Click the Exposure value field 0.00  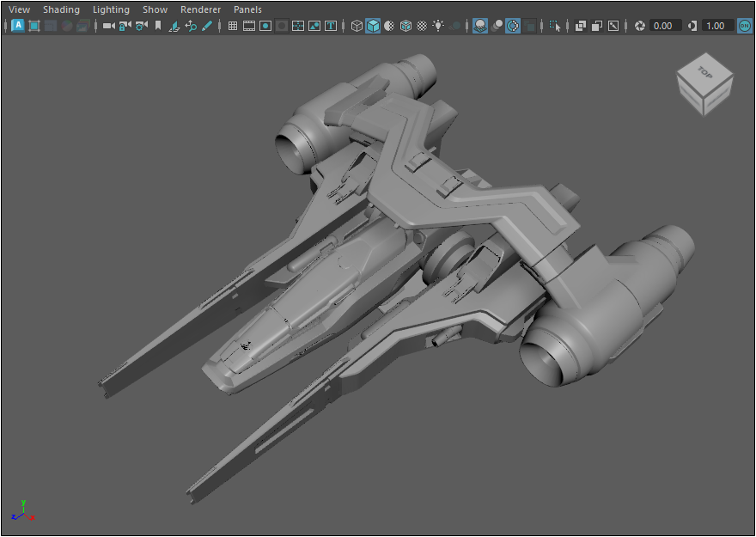(666, 26)
